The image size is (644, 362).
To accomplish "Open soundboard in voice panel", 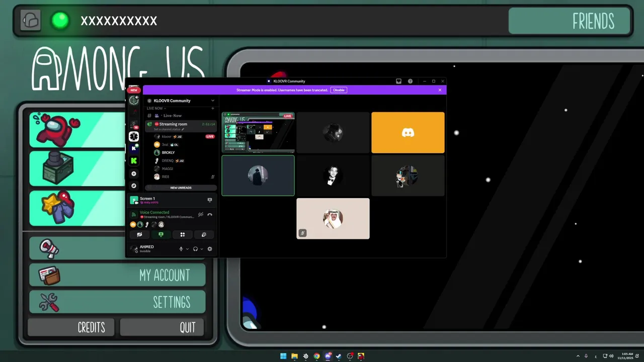I will tap(204, 234).
